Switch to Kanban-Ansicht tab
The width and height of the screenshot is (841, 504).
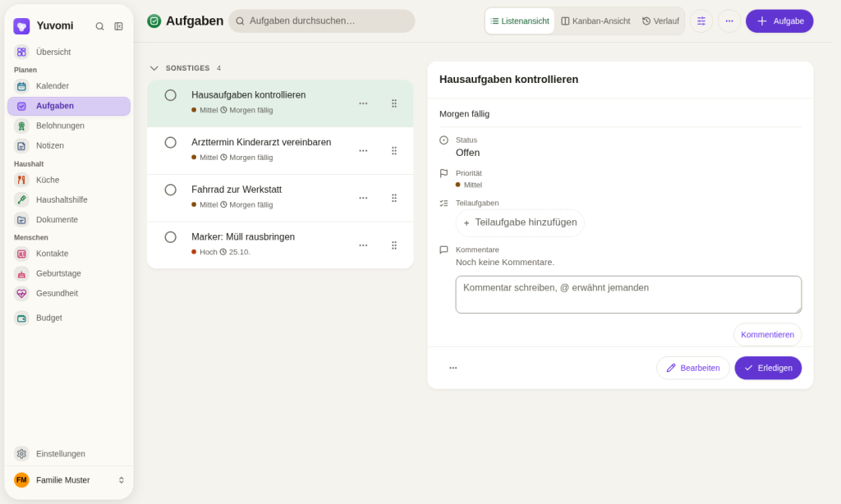[595, 21]
